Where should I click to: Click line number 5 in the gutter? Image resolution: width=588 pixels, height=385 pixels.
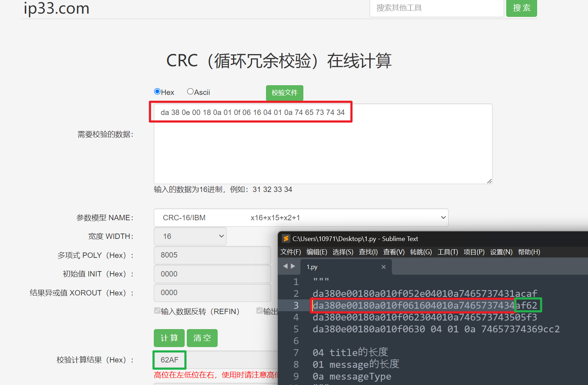point(296,329)
